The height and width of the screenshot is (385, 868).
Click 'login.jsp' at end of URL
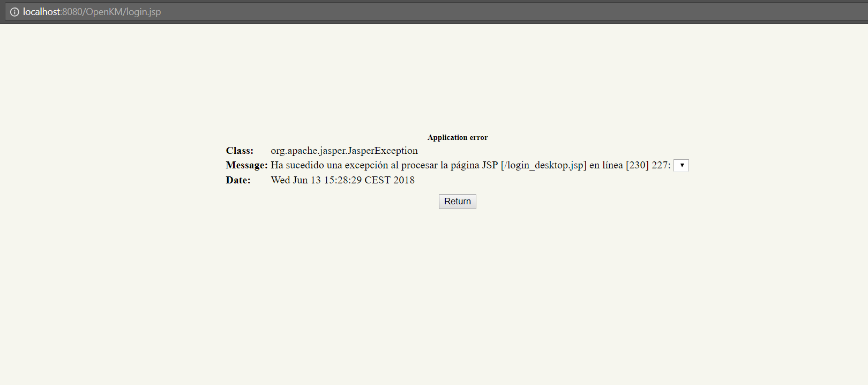pos(143,12)
